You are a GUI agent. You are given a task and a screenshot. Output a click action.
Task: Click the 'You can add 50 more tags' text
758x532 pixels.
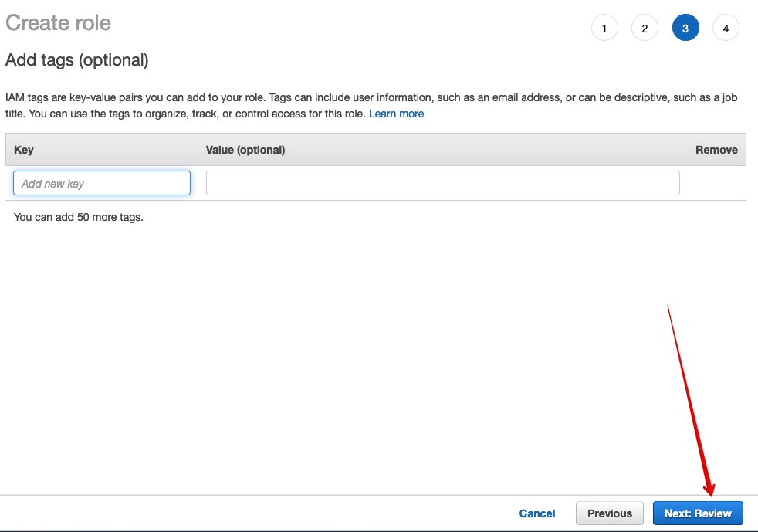click(78, 217)
